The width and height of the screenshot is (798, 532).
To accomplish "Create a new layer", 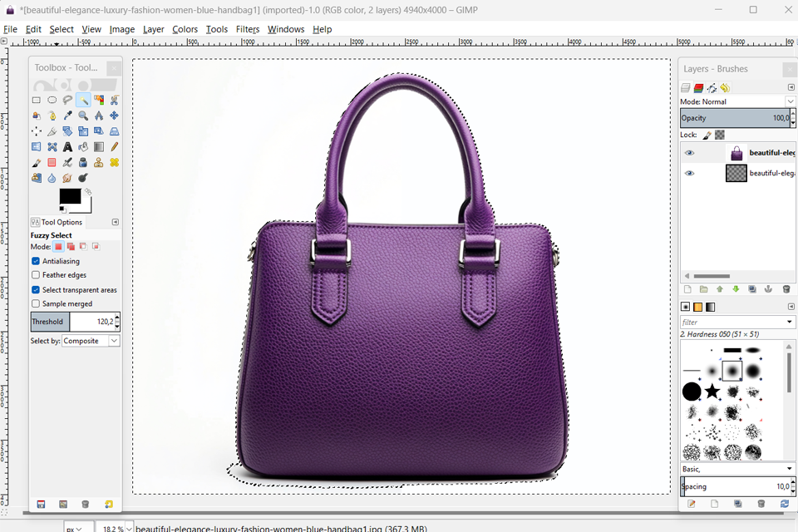I will pos(687,289).
